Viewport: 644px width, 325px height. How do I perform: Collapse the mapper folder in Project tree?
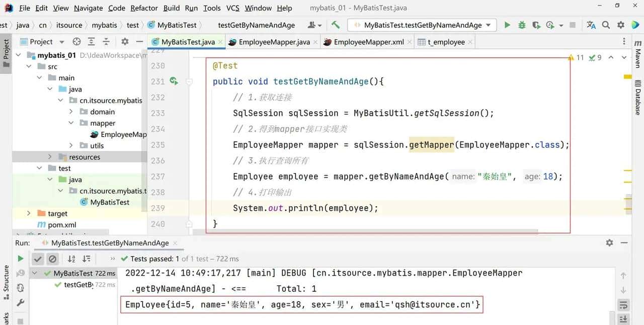click(x=70, y=123)
